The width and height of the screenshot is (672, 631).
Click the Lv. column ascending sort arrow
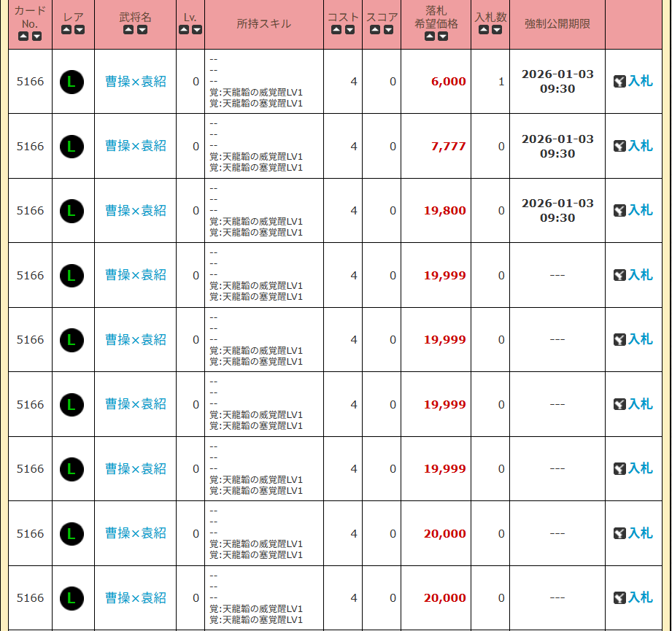pos(184,30)
